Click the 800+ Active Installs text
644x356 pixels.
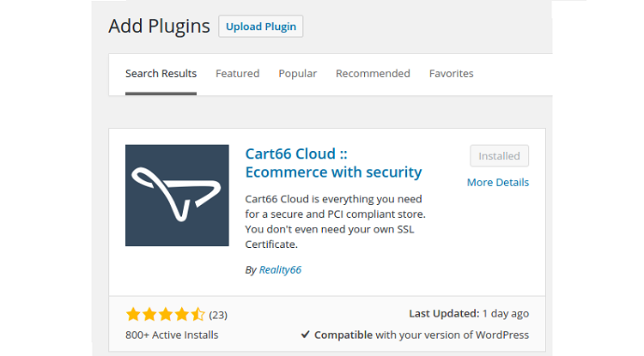click(x=172, y=335)
